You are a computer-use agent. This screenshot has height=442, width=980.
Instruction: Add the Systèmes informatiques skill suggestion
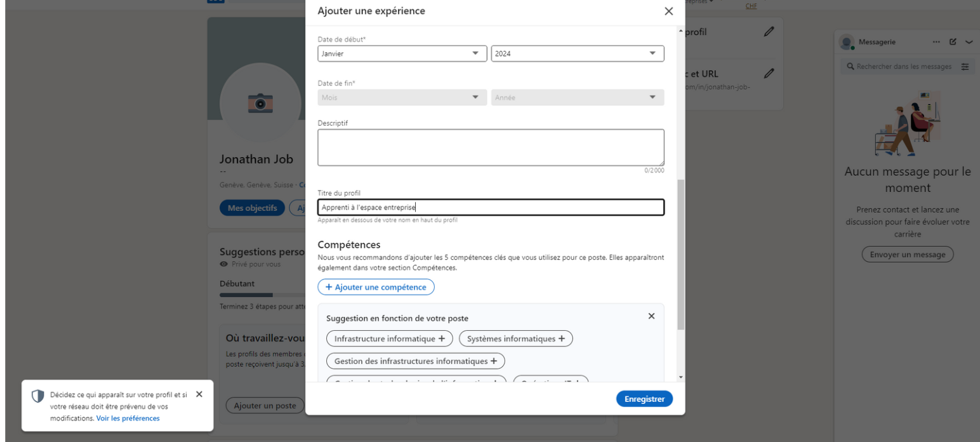515,338
